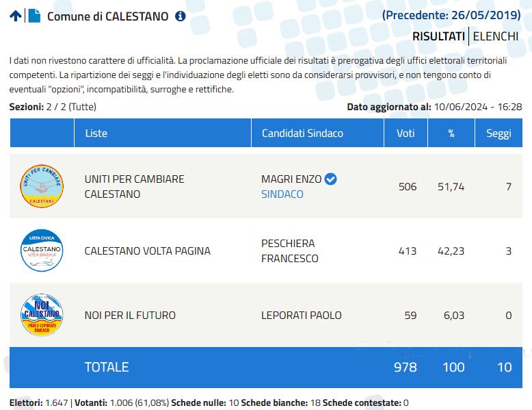Select the NOI PER IL FUTURO list name
The width and height of the screenshot is (532, 410).
130,316
